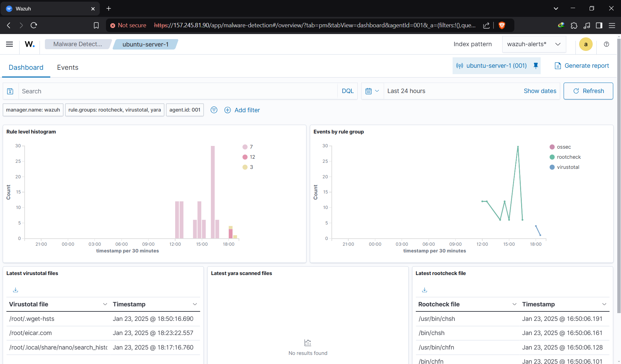Viewport: 621px width, 364px height.
Task: Open Brave Shields lion icon
Action: (x=502, y=25)
